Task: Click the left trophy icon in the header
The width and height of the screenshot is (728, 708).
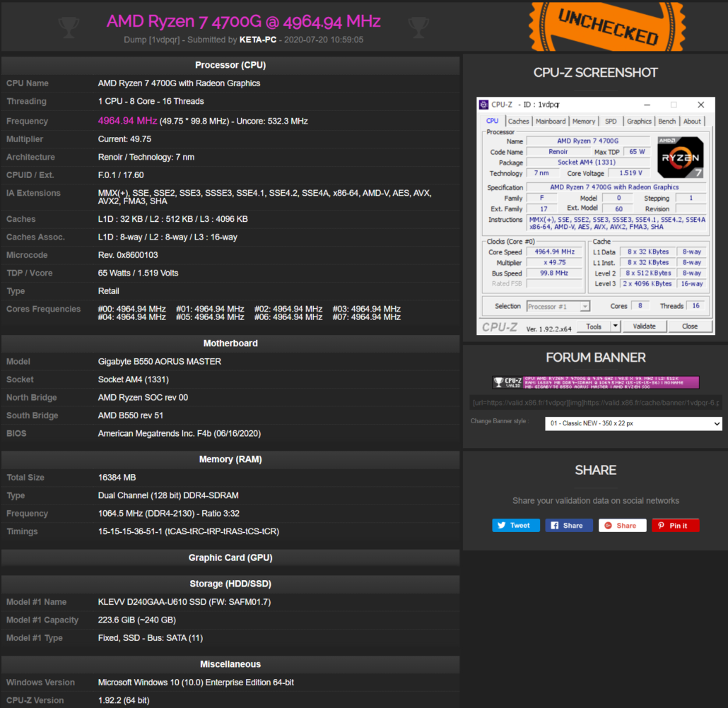Action: 69,27
